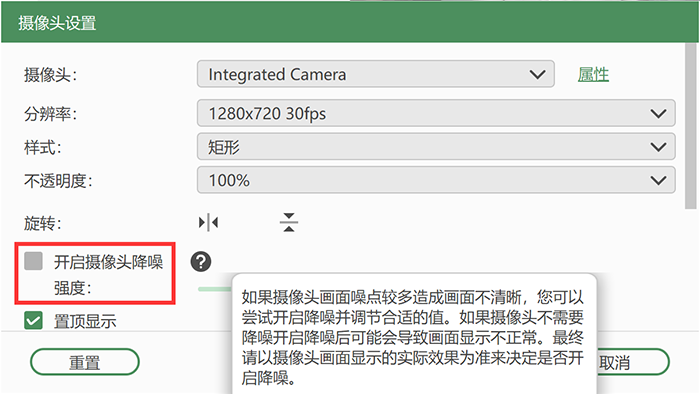
Task: Click the chevron arrow of the opacity dropdown
Action: click(x=658, y=181)
